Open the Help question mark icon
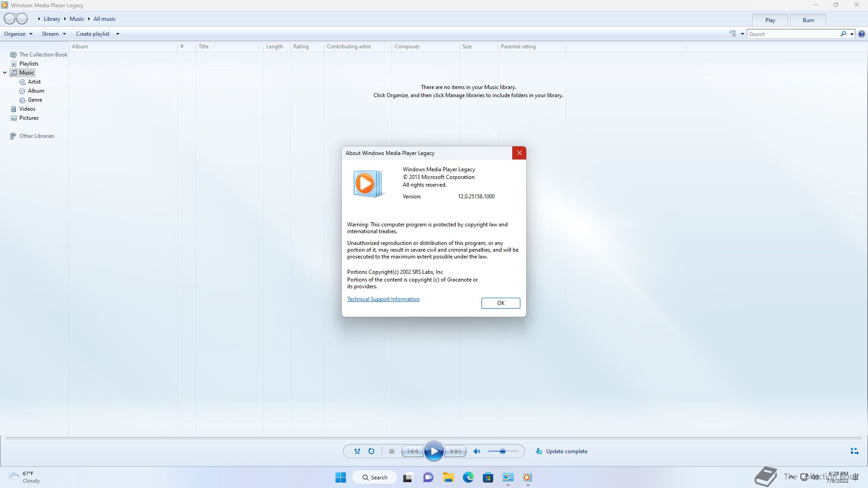 pos(862,34)
